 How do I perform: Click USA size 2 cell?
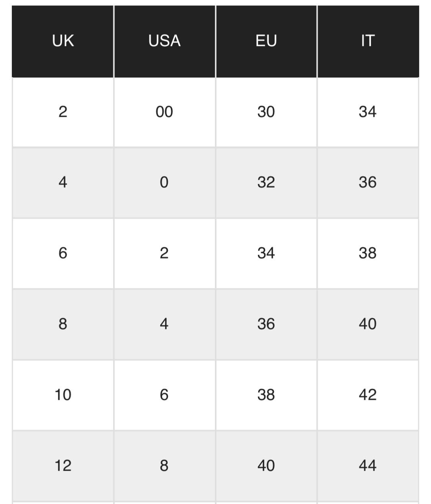pyautogui.click(x=164, y=253)
